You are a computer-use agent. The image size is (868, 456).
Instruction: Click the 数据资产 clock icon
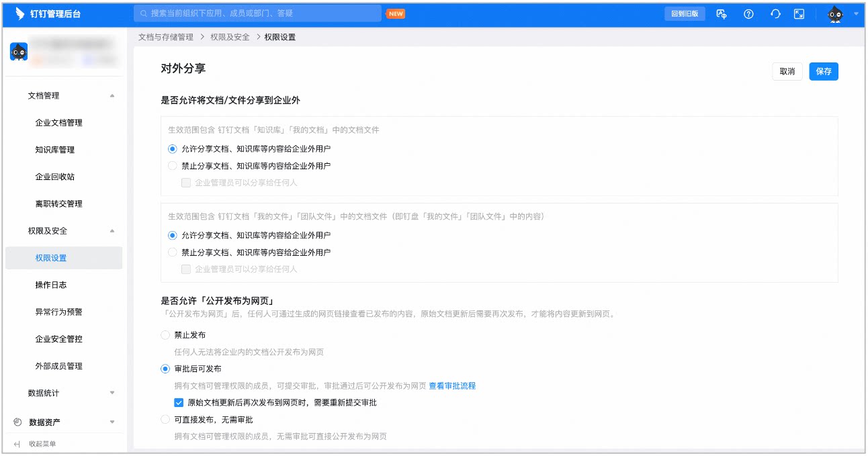point(17,422)
